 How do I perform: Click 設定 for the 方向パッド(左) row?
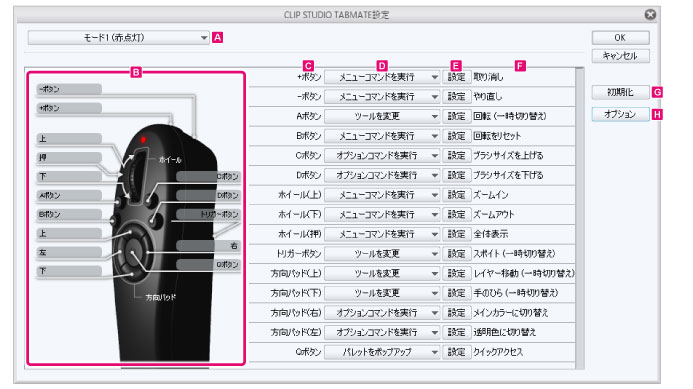point(457,332)
